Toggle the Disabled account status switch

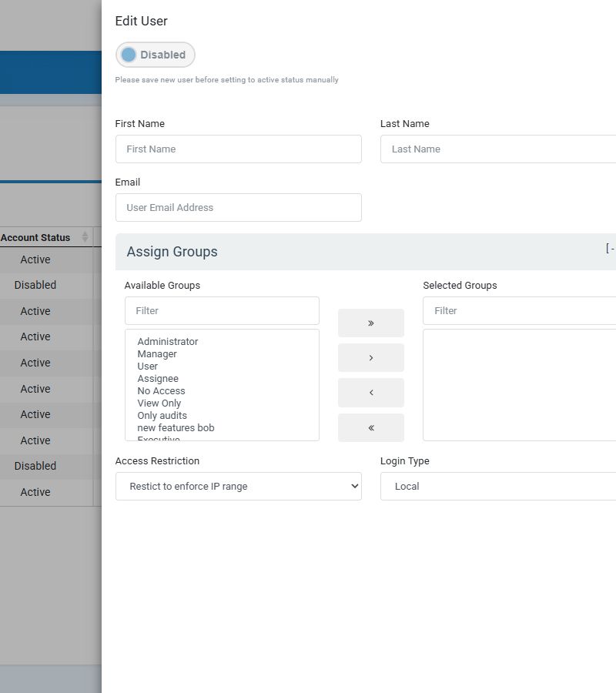(155, 55)
